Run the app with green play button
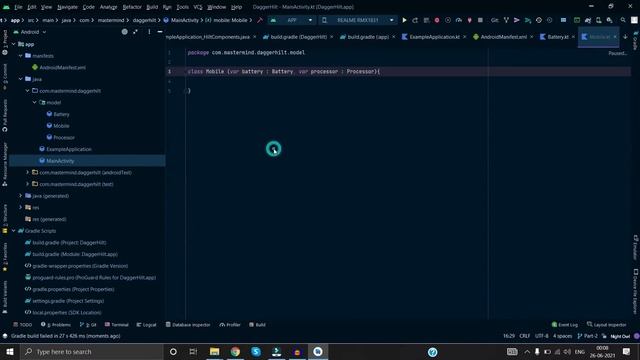The height and width of the screenshot is (360, 640). coord(404,20)
